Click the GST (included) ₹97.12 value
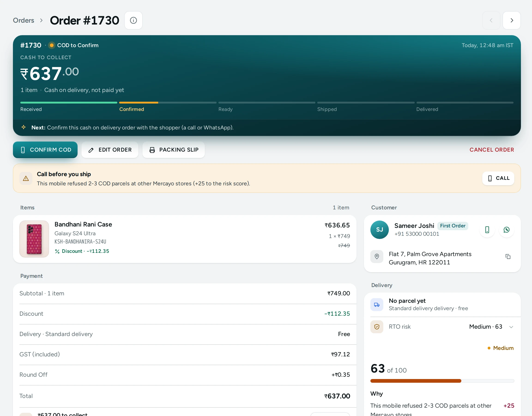The height and width of the screenshot is (416, 532). (340, 354)
